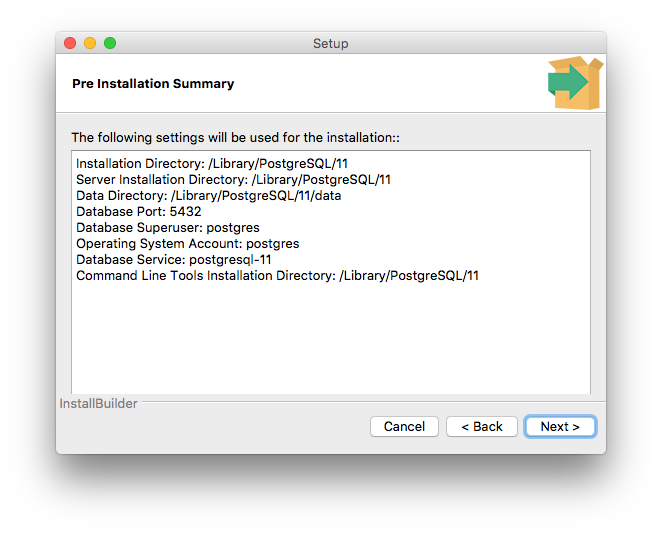Close the Setup window with red button
662x534 pixels.
(70, 43)
